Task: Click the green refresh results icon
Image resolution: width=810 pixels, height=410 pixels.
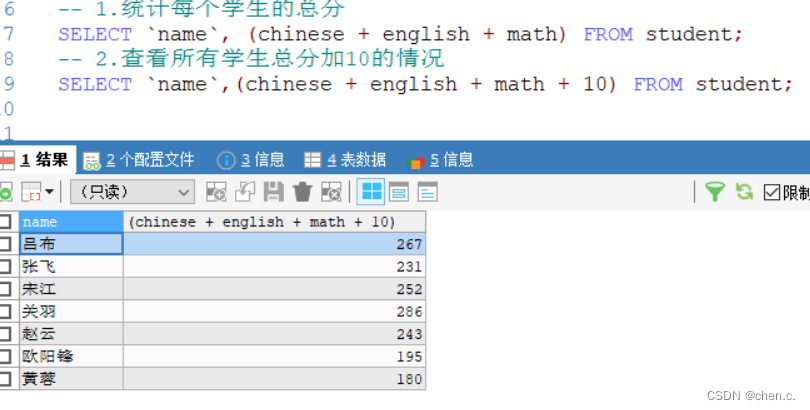Action: (x=744, y=192)
